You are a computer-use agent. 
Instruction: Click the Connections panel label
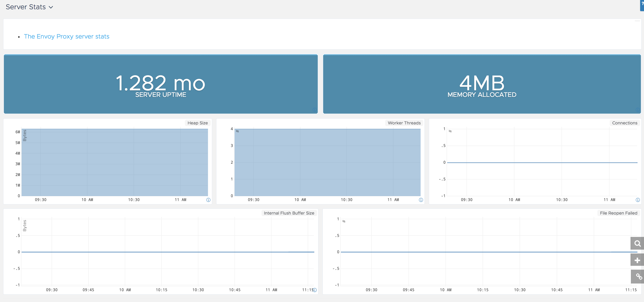click(625, 123)
